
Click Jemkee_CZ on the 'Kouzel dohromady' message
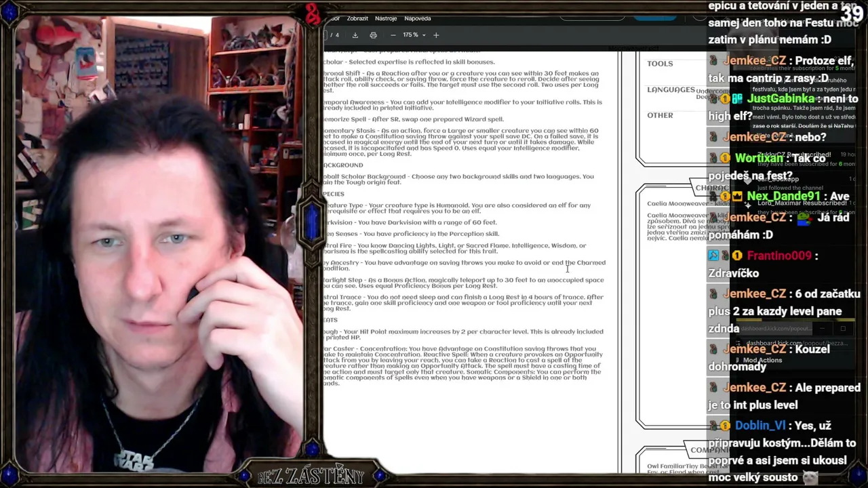click(755, 350)
